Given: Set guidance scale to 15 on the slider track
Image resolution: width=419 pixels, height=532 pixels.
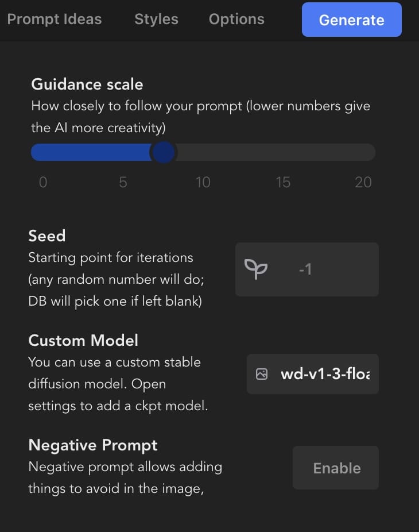Looking at the screenshot, I should tap(283, 152).
